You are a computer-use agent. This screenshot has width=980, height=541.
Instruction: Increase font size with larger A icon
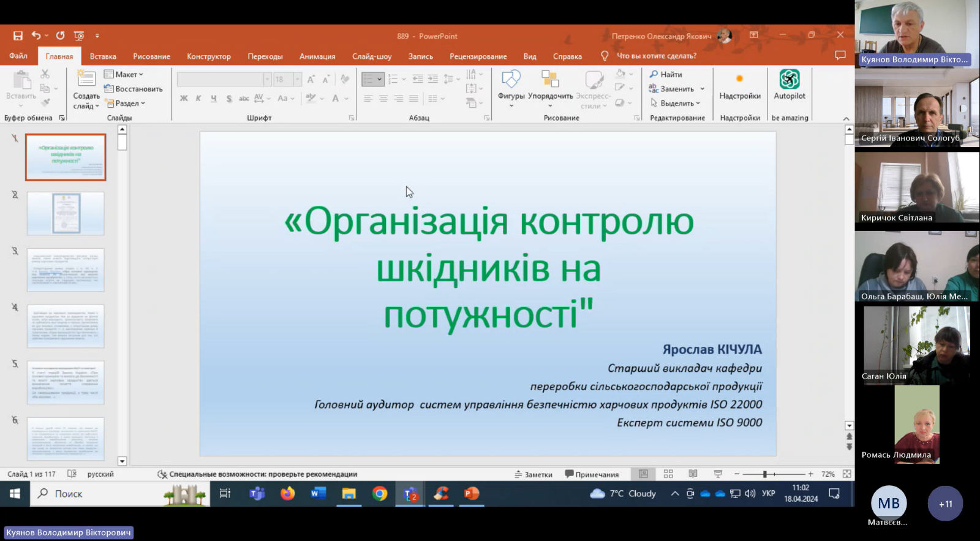[x=311, y=80]
